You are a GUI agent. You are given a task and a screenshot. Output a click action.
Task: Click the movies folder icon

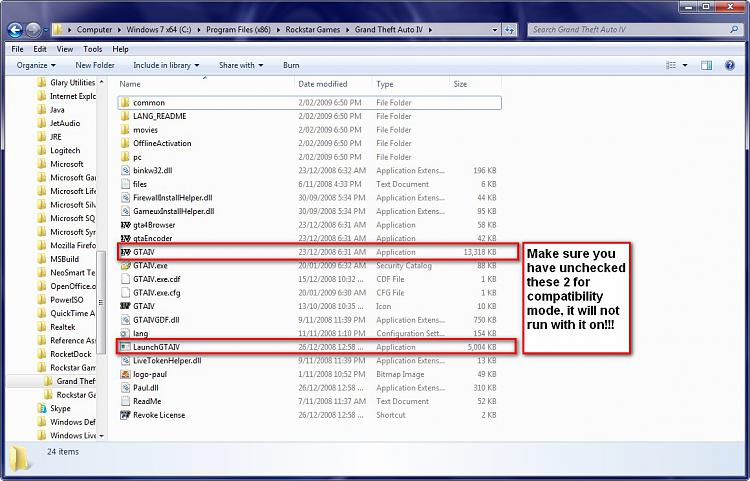(x=125, y=130)
